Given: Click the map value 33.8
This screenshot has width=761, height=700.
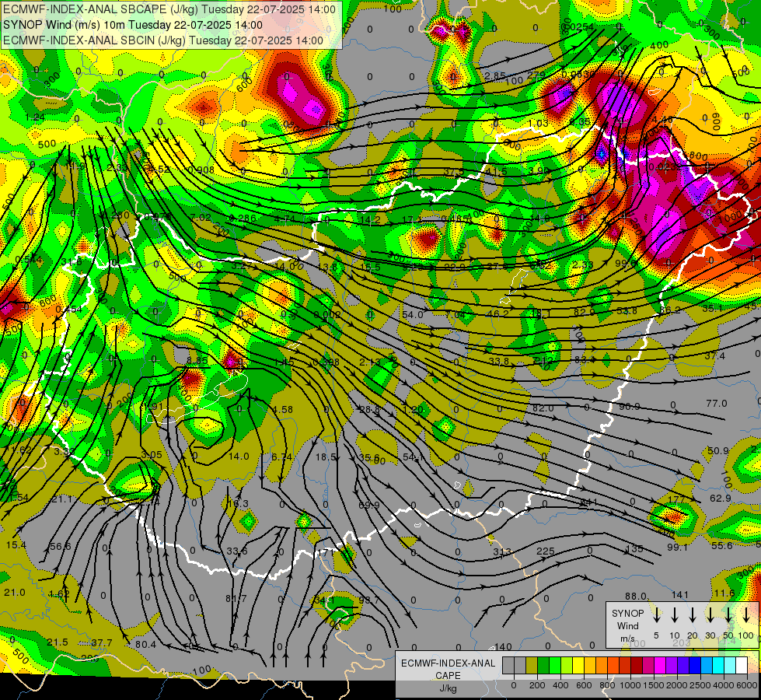Looking at the screenshot, I should (x=499, y=361).
